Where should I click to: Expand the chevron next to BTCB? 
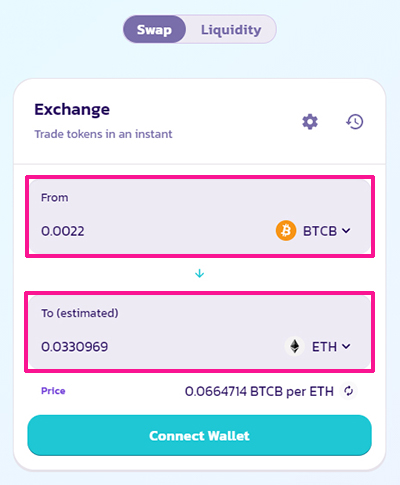click(346, 231)
